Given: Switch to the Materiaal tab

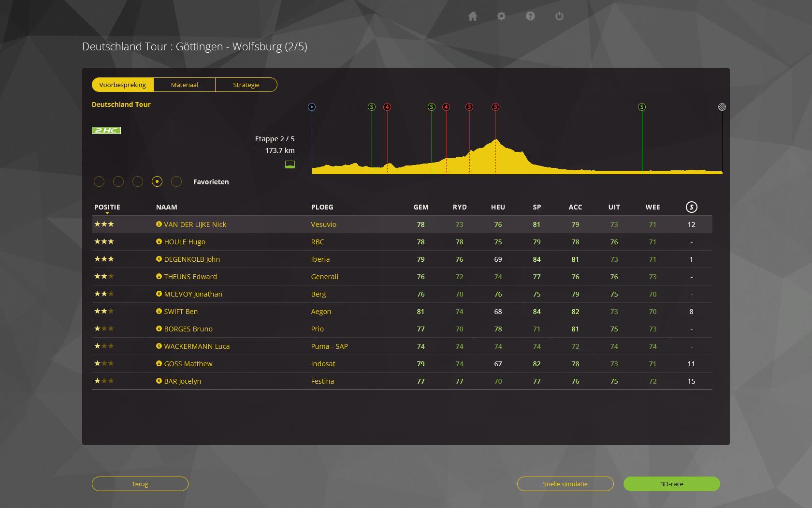Looking at the screenshot, I should [185, 85].
